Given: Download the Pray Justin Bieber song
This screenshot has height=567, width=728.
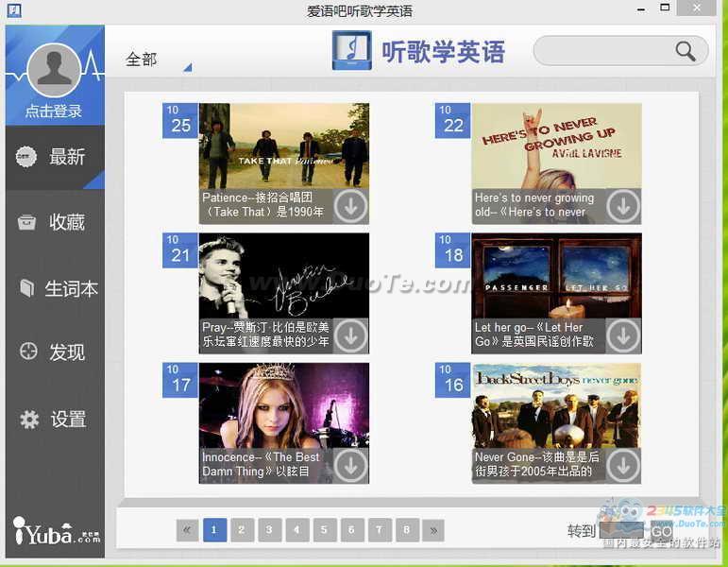Looking at the screenshot, I should [x=350, y=335].
